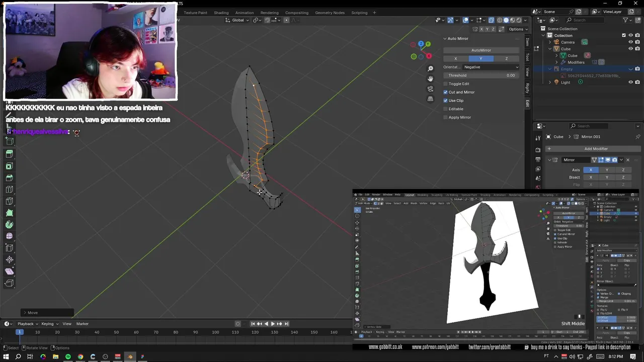The image size is (644, 362).
Task: Toggle Mirror modifier edit mode display
Action: click(601, 160)
